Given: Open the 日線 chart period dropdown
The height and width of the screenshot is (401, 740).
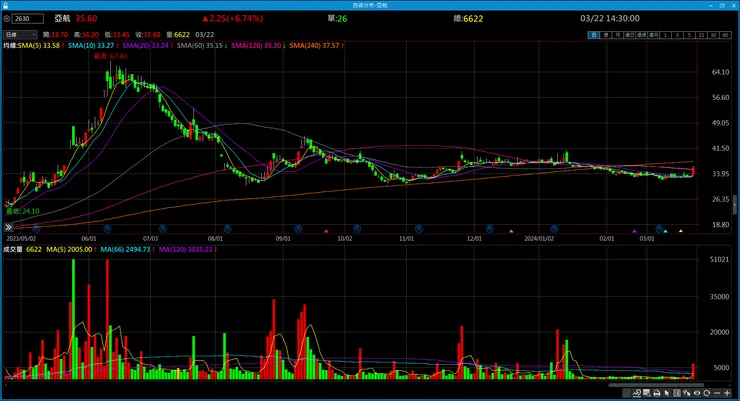Looking at the screenshot, I should tap(20, 34).
